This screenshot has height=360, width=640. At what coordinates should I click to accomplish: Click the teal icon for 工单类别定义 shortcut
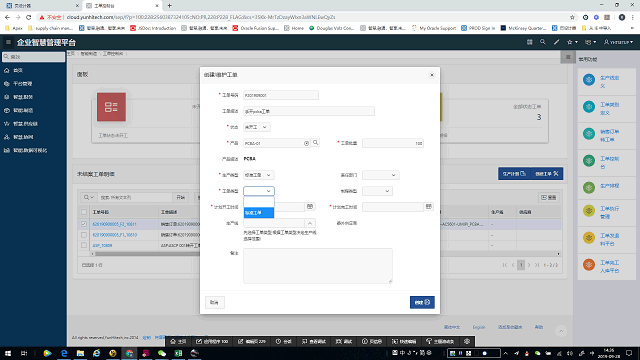click(x=589, y=107)
